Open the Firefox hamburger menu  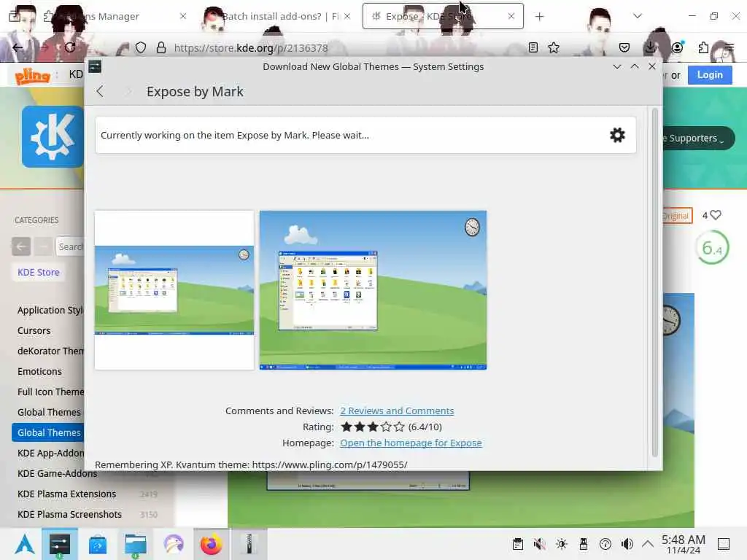pos(729,47)
